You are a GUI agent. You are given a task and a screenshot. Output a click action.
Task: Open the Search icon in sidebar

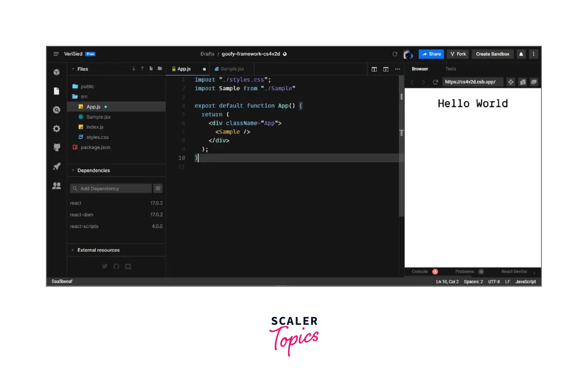(57, 110)
